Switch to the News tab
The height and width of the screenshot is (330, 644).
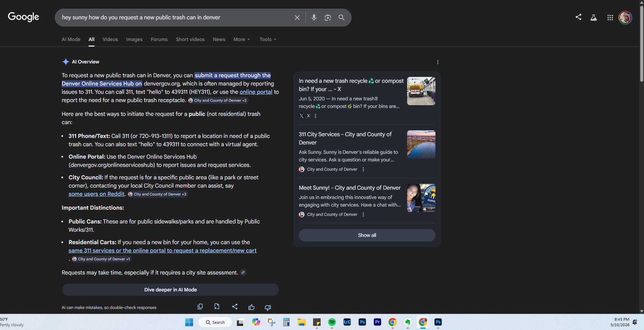tap(219, 39)
